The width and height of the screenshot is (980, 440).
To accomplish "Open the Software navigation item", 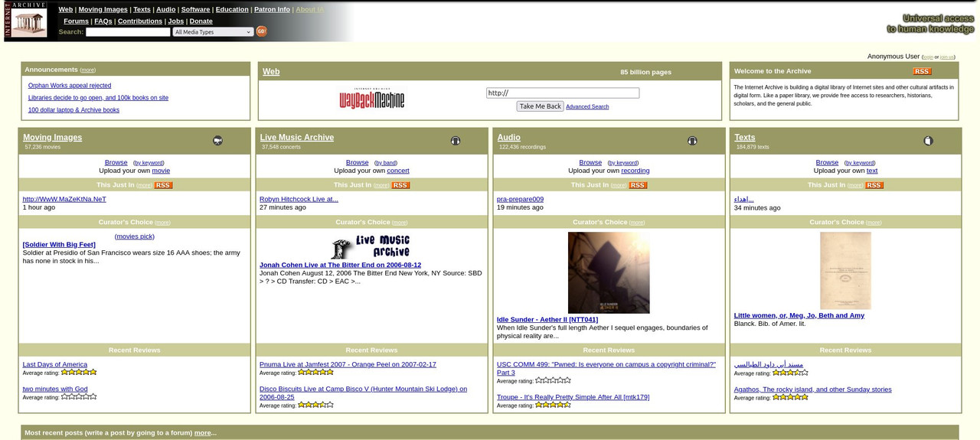I will [195, 9].
